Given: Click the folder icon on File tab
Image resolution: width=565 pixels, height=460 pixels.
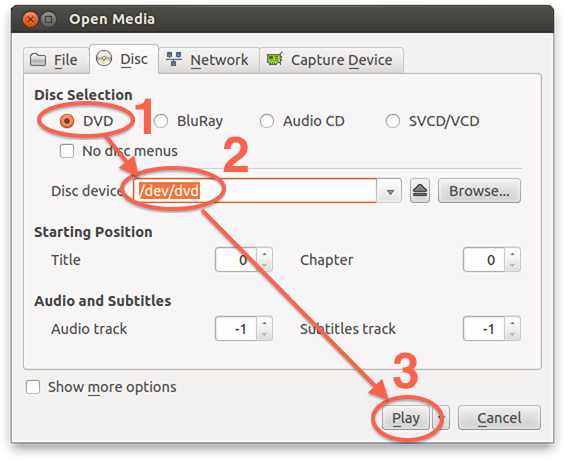Looking at the screenshot, I should pyautogui.click(x=38, y=59).
